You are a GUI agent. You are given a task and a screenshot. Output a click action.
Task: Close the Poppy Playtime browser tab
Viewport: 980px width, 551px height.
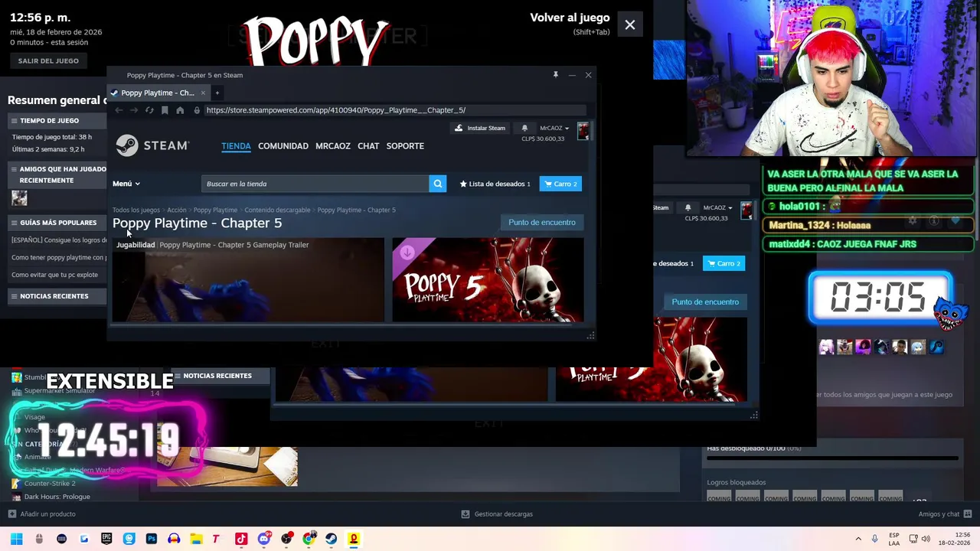[203, 93]
